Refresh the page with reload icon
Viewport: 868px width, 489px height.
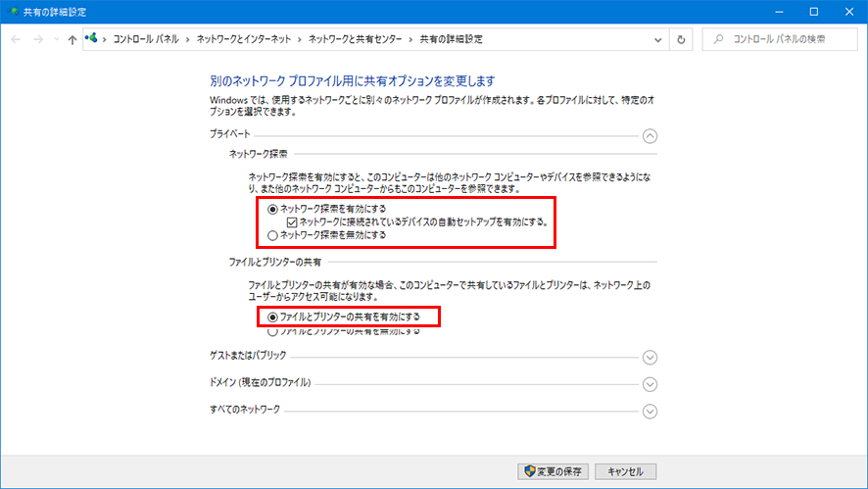click(681, 40)
